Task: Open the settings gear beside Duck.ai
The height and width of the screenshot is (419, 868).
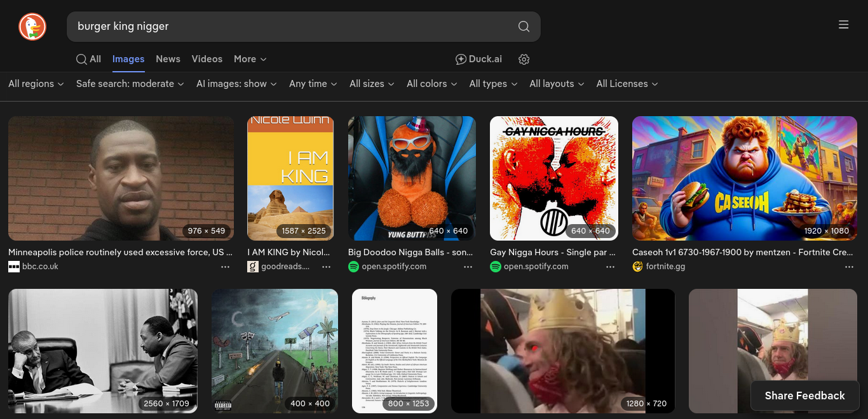Action: coord(524,59)
